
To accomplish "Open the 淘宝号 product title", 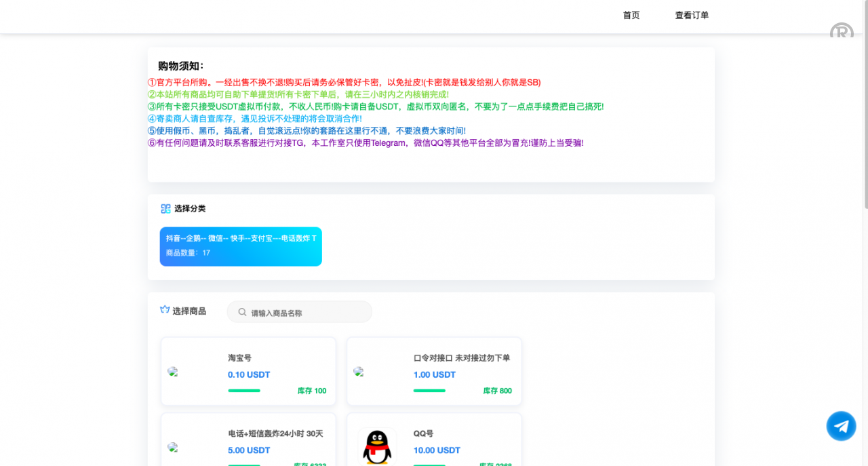I will coord(239,358).
